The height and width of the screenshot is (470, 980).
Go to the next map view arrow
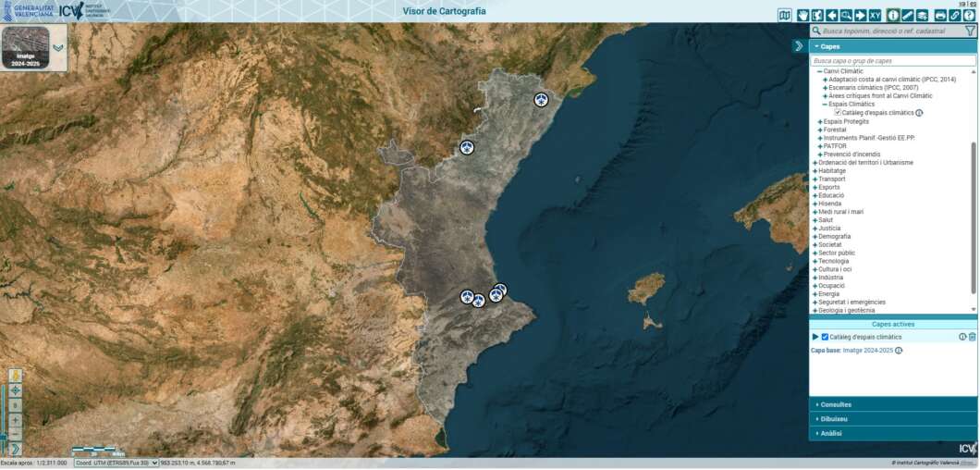(860, 15)
